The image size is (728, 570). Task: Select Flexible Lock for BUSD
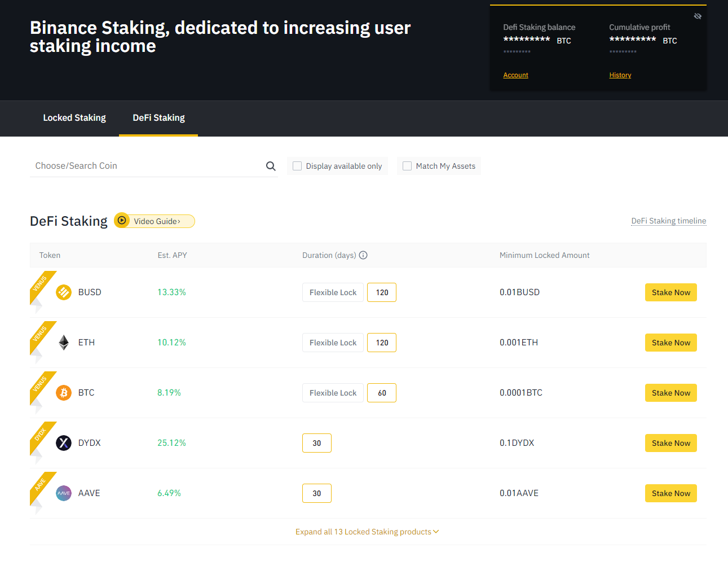pos(333,292)
